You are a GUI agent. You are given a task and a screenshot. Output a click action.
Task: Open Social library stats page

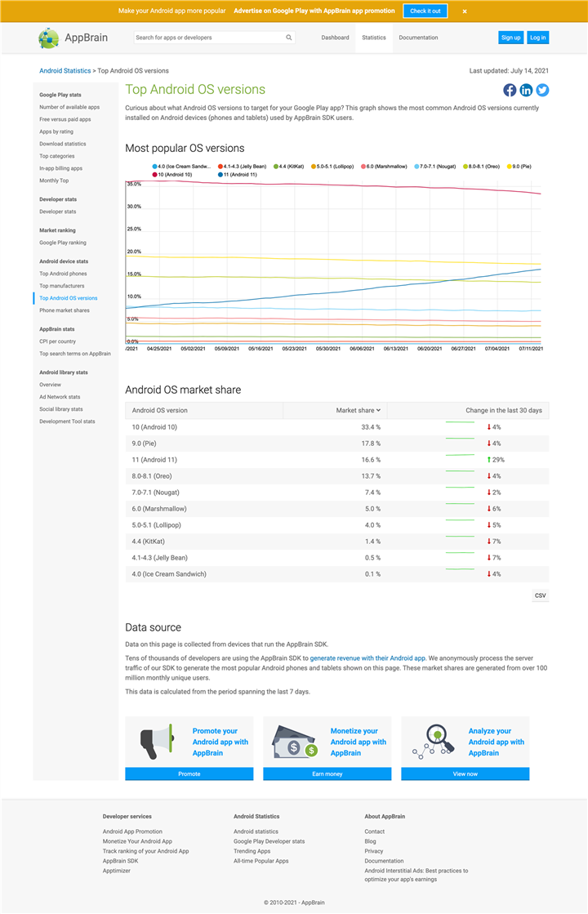pyautogui.click(x=60, y=408)
